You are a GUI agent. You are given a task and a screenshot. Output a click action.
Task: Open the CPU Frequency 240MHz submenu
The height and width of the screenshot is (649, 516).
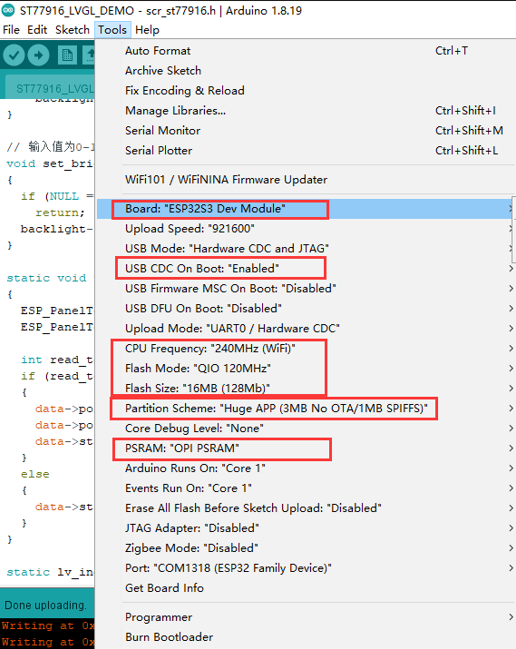(306, 349)
